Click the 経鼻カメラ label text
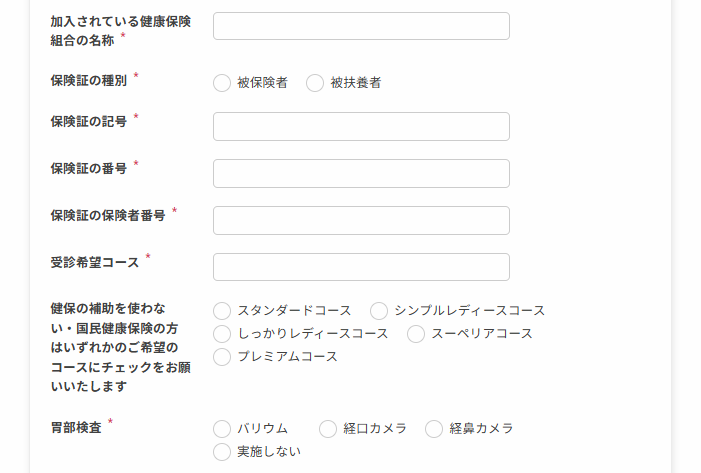The width and height of the screenshot is (701, 473). coord(481,428)
